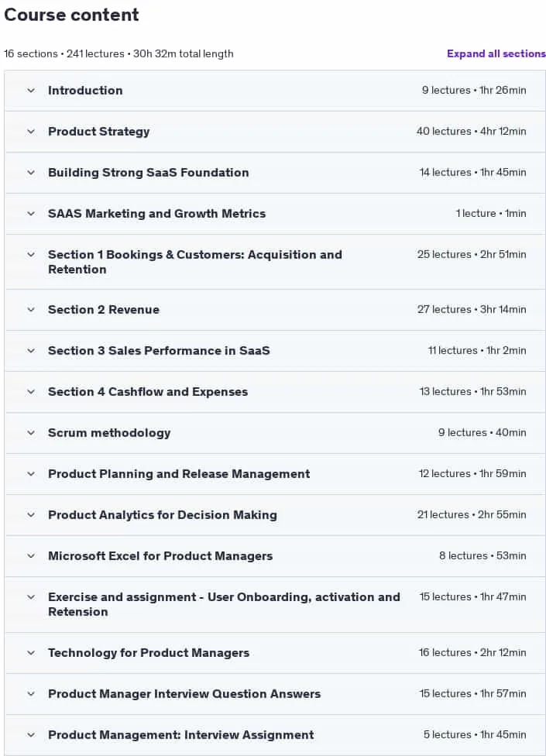
Task: Toggle chevron for Section 3 Sales Performance
Action: [x=31, y=351]
